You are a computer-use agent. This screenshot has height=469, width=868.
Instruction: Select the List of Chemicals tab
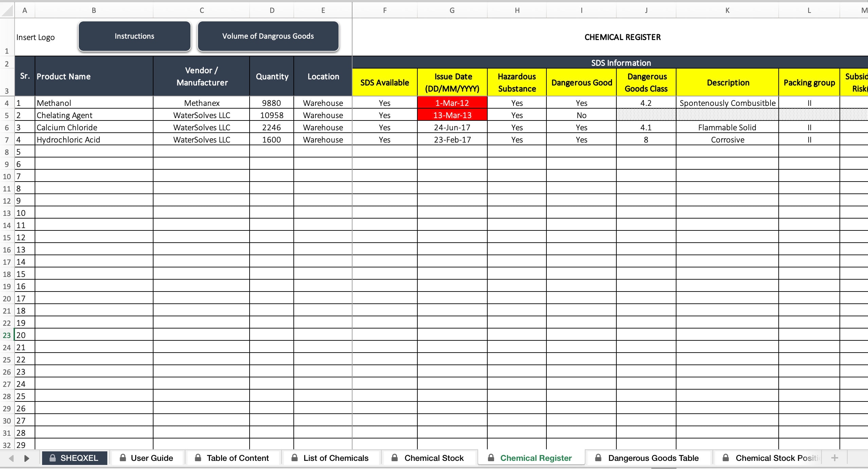(336, 458)
